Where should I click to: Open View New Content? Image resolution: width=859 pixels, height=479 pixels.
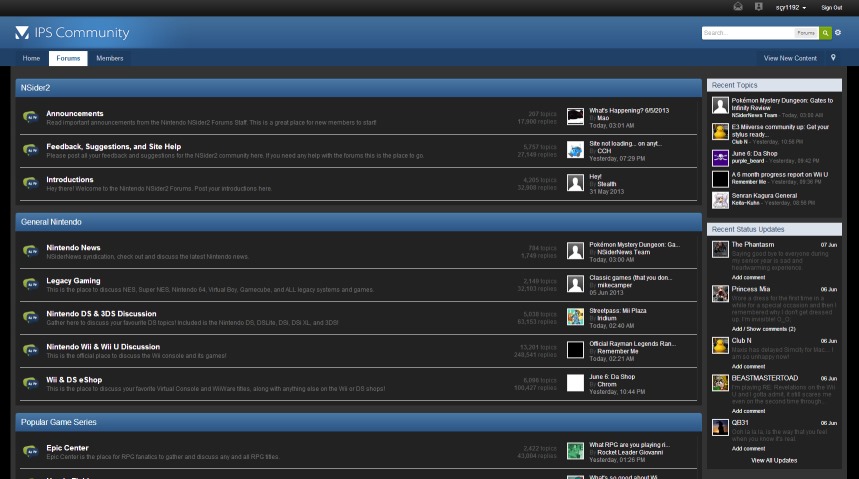tap(790, 58)
